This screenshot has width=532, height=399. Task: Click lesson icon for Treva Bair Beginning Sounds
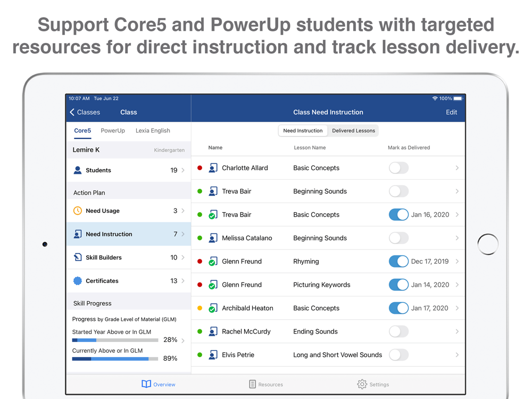click(x=213, y=192)
